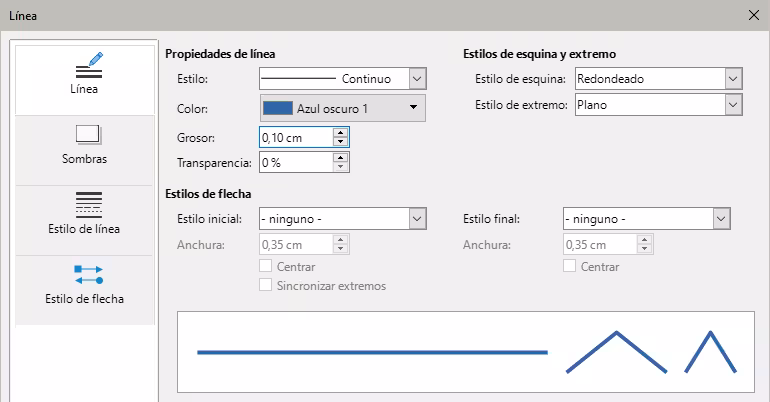Toggle Centrar checkbox under Estilo inicial
This screenshot has width=770, height=402.
click(x=266, y=266)
